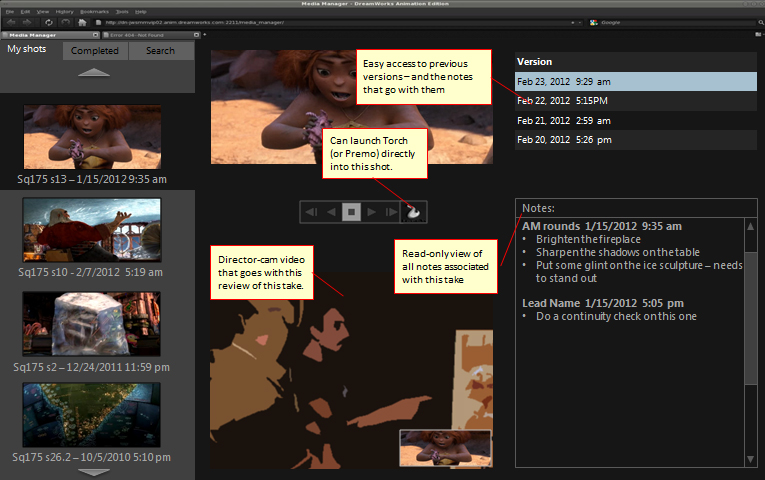Select shot thumbnail Sq175 s13
765x480 pixels.
92,137
